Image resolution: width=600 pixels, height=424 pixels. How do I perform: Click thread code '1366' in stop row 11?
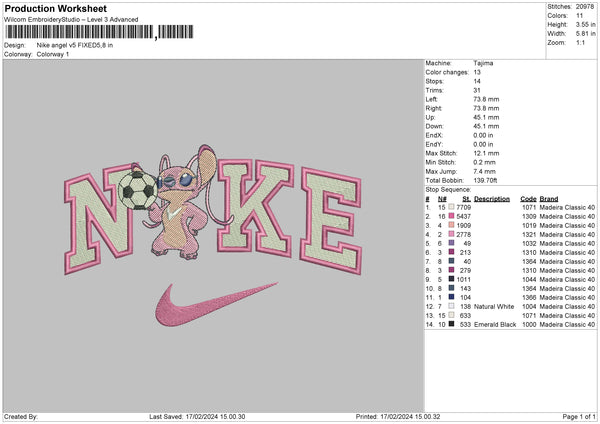[529, 297]
